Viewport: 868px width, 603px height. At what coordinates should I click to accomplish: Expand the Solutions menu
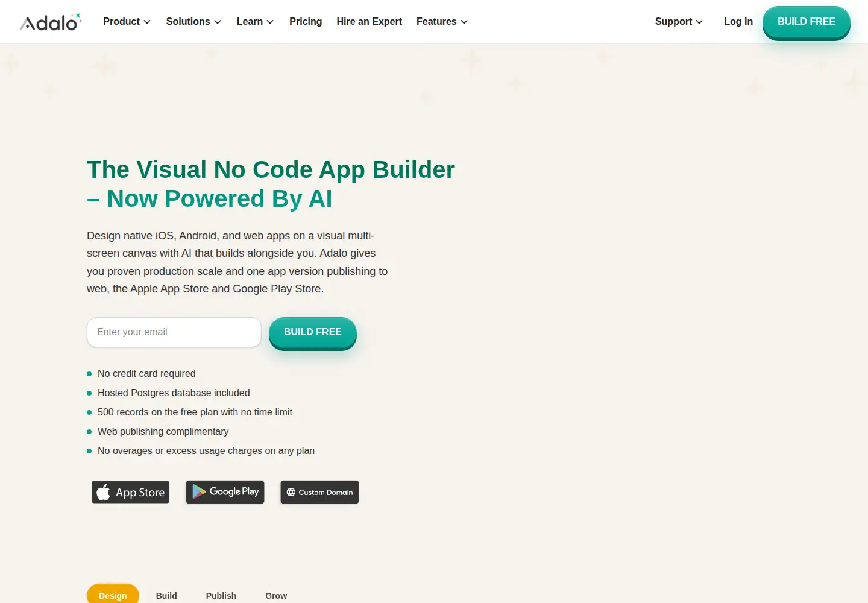point(193,22)
